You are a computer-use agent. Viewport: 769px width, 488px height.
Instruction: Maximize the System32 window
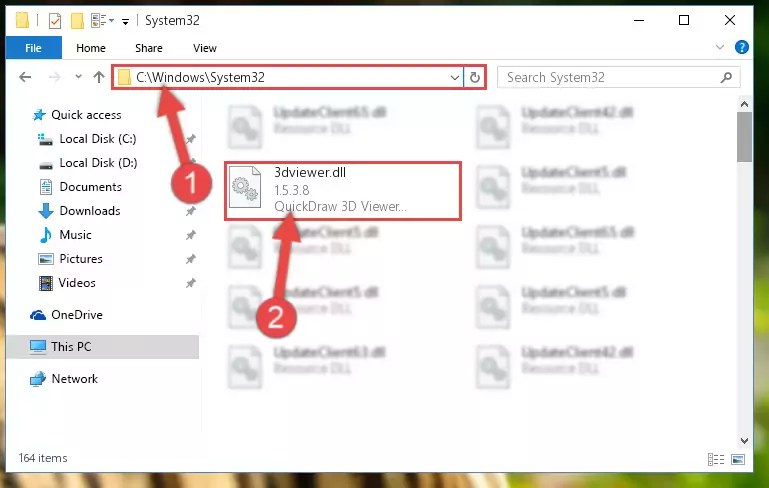click(684, 21)
